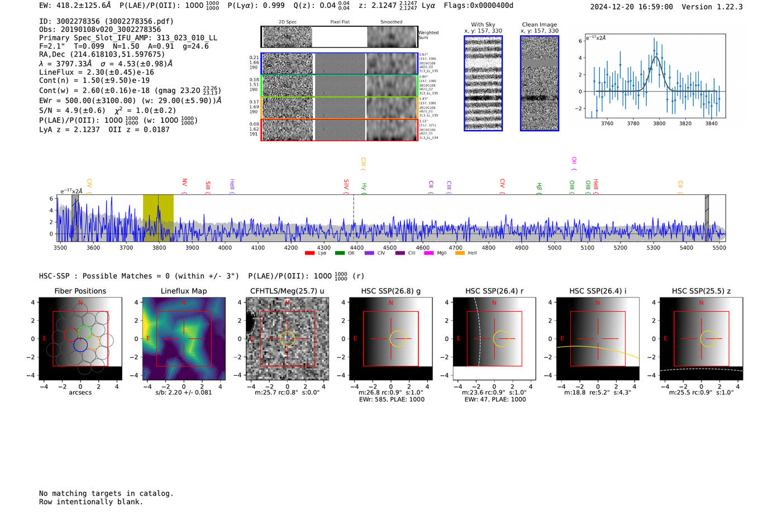Click the dashed line marker near 4400Å
Viewport: 782px width, 532px height.
tap(354, 218)
